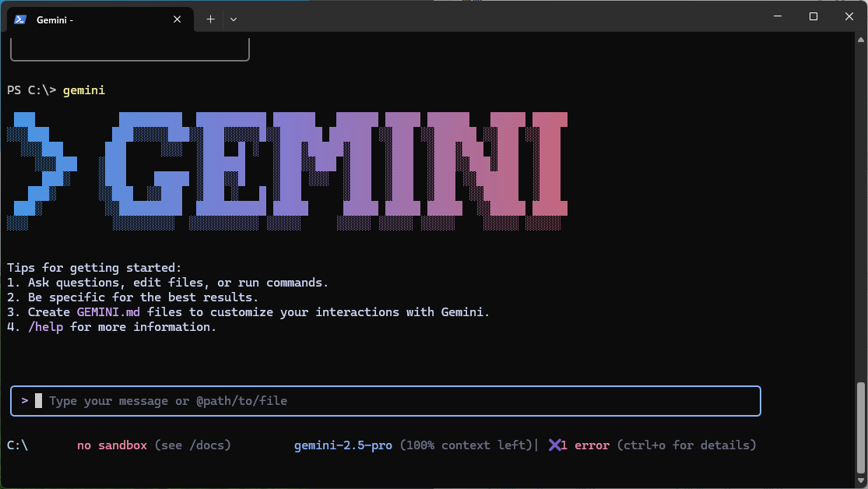Click the GEMINI ASCII art logo

click(287, 171)
